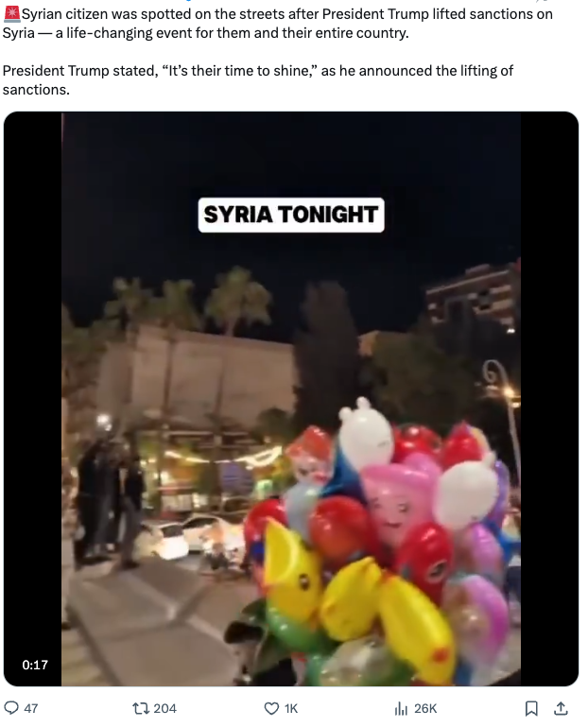
Task: Click the SYRIA TONIGHT caption overlay
Action: pos(291,215)
